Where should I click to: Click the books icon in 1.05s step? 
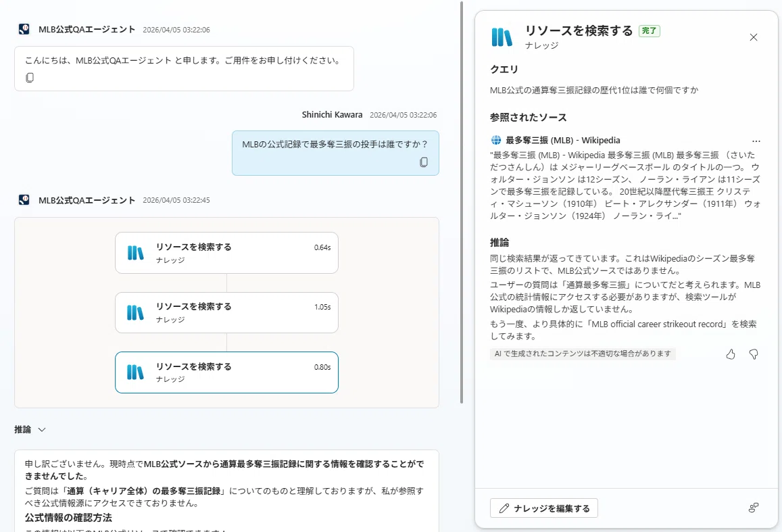[135, 312]
